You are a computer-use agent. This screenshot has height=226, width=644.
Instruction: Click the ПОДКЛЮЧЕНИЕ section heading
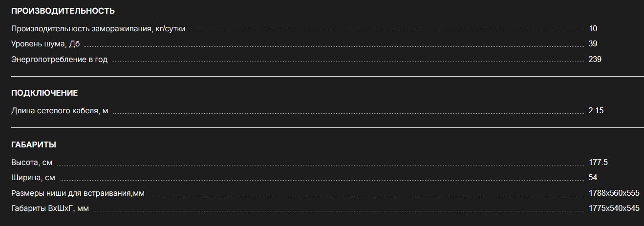44,93
